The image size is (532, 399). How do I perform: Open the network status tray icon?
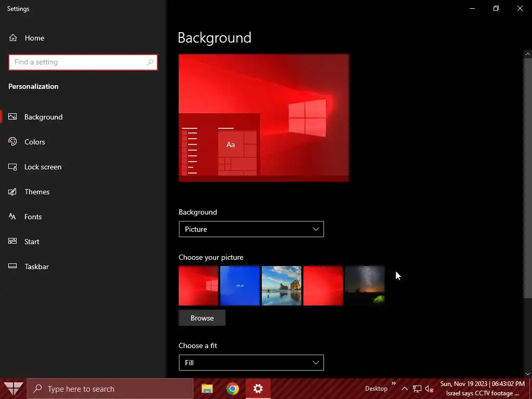pos(417,389)
